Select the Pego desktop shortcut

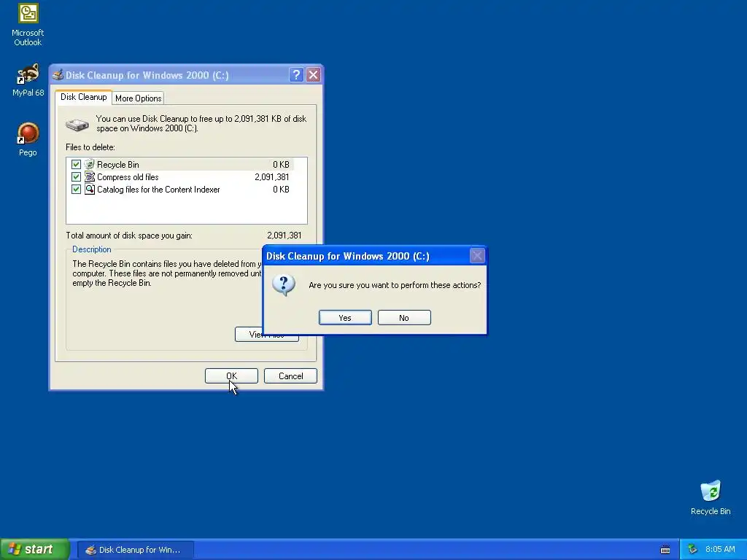click(28, 139)
